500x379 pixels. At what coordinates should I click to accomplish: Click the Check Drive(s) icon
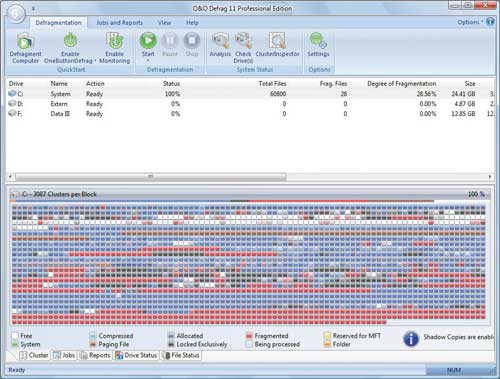pyautogui.click(x=243, y=41)
